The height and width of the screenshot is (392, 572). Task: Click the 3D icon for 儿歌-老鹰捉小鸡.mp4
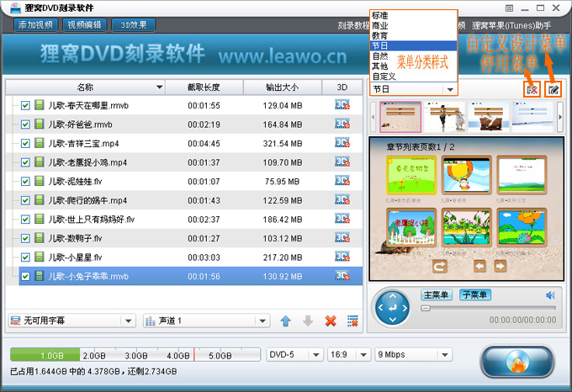(x=342, y=162)
